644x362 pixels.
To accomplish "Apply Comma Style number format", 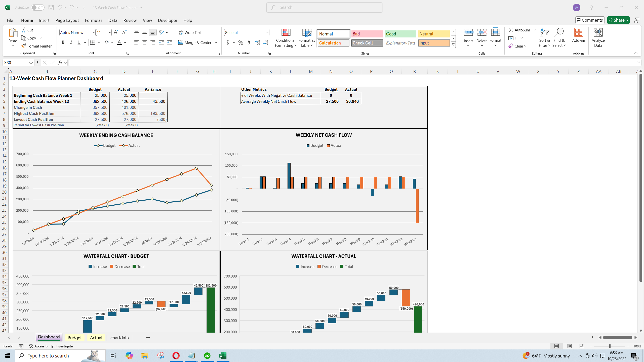I will (249, 42).
